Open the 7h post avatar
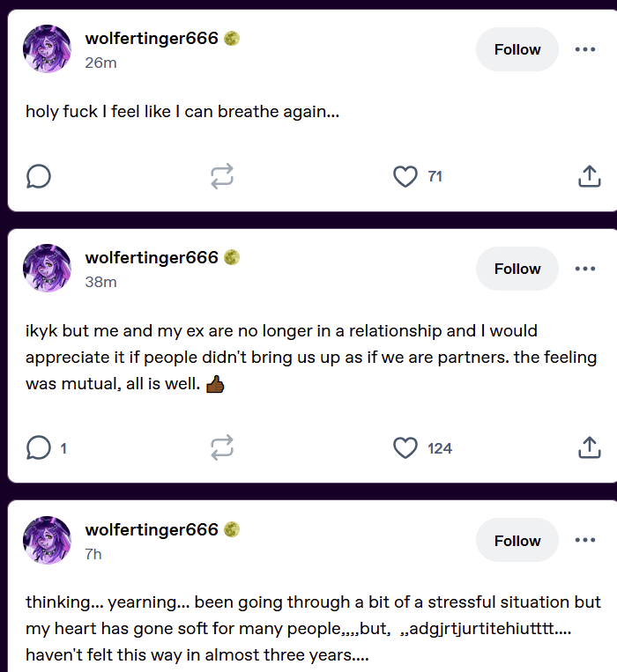Screen dimensions: 617x672 [x=48, y=540]
